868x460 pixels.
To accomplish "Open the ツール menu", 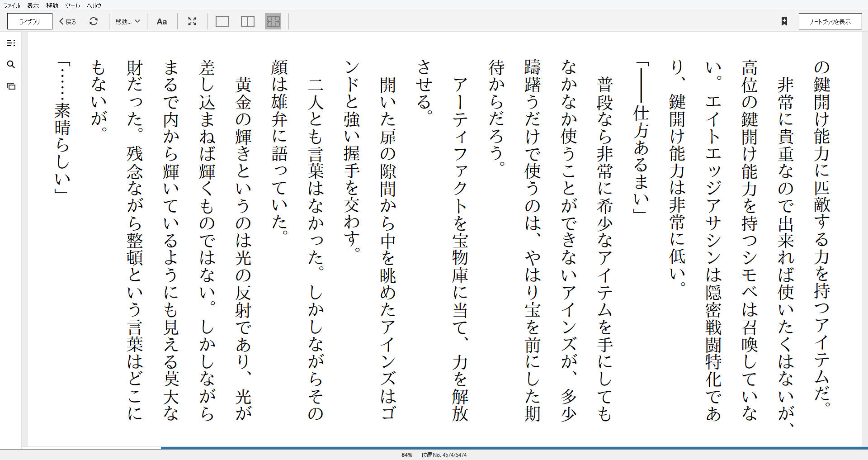I will point(72,5).
